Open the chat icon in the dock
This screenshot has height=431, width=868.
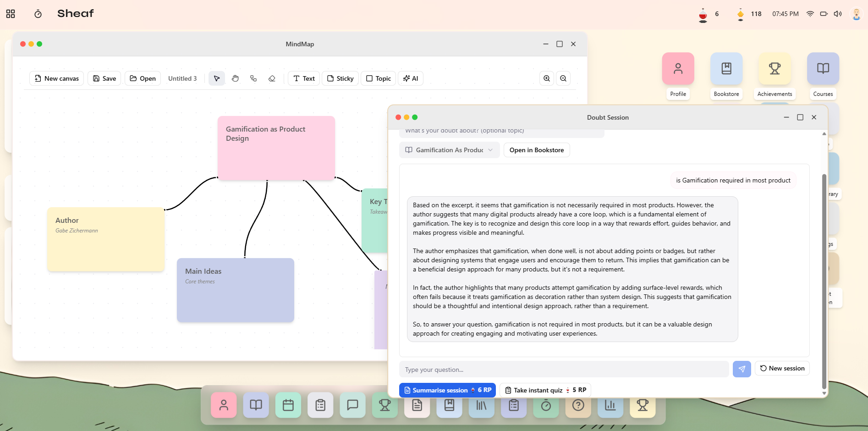click(x=352, y=405)
